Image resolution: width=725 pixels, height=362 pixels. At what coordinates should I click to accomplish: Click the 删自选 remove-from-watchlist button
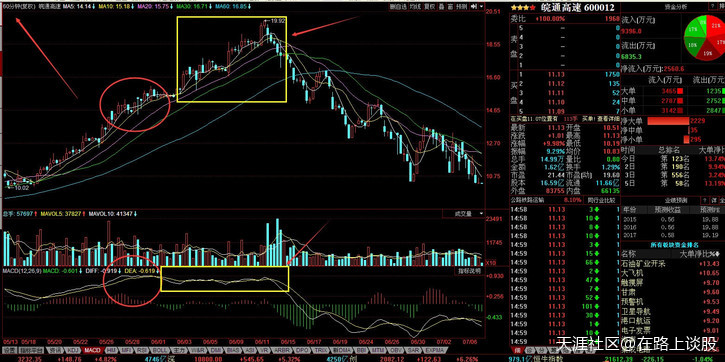click(398, 6)
